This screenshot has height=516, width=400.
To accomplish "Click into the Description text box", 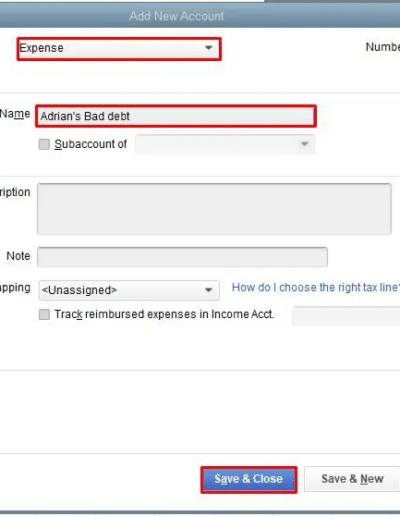I will (x=214, y=209).
